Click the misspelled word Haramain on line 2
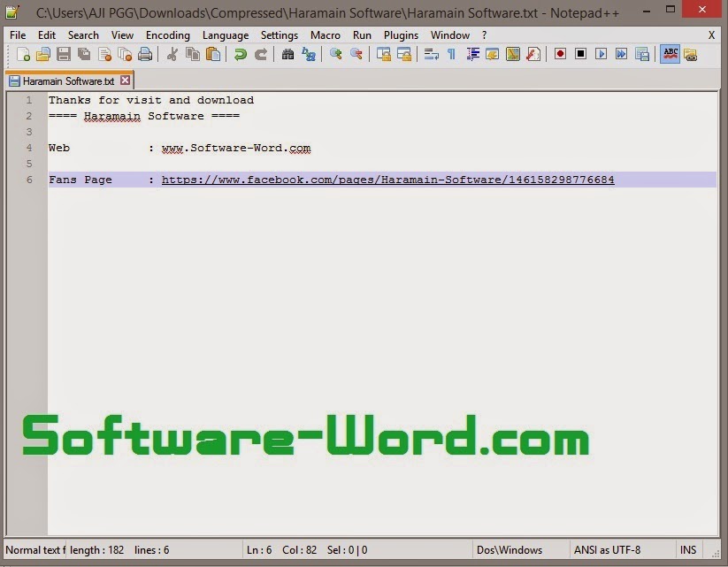The width and height of the screenshot is (728, 567). pos(111,116)
